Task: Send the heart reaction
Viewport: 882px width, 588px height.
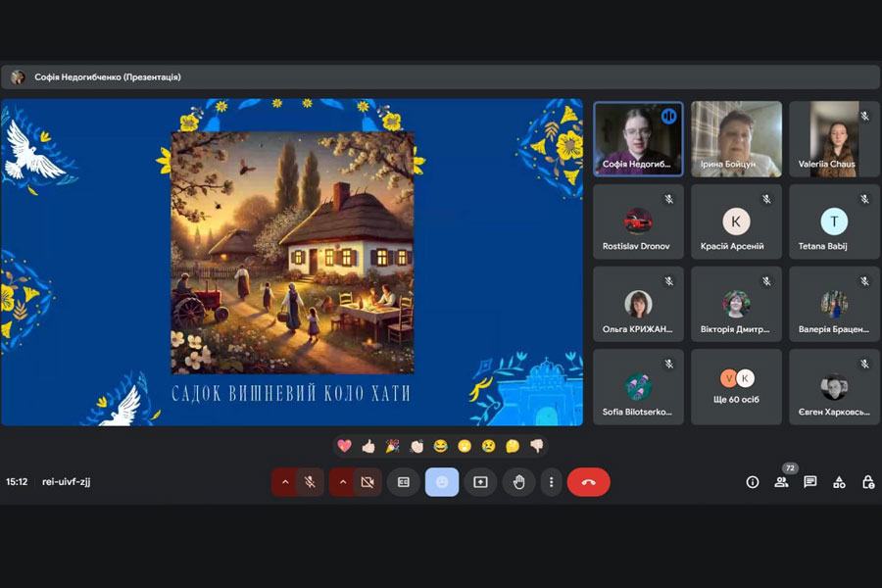Action: coord(344,446)
